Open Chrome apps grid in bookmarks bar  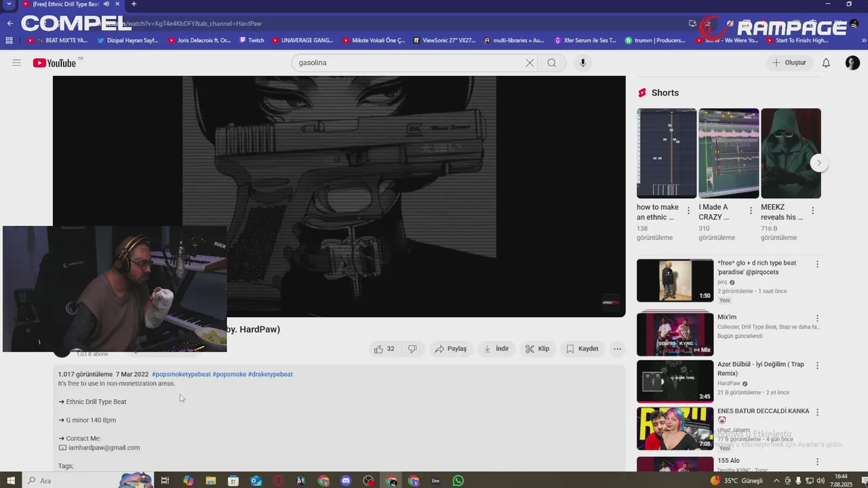tap(9, 41)
